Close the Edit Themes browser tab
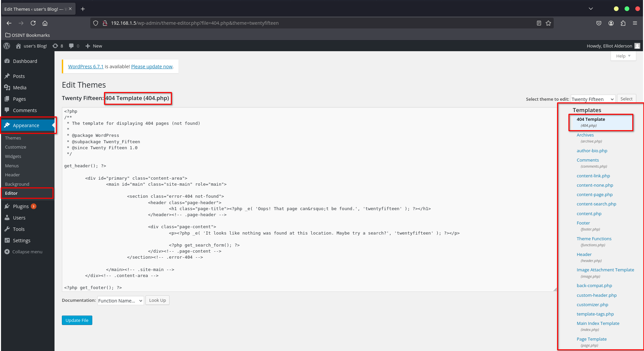Image resolution: width=644 pixels, height=351 pixels. click(70, 9)
